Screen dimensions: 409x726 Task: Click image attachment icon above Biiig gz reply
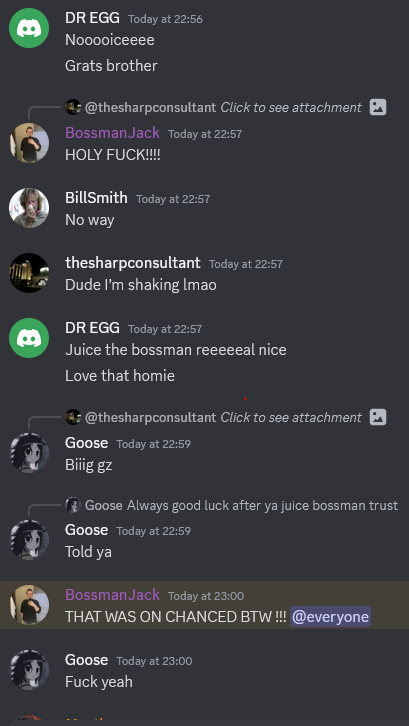[x=378, y=417]
